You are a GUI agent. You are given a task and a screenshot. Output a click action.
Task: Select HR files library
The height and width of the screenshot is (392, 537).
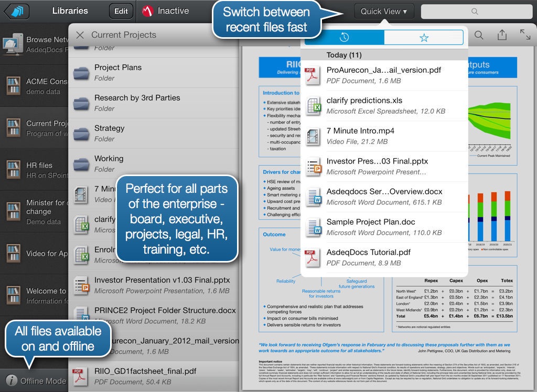34,170
